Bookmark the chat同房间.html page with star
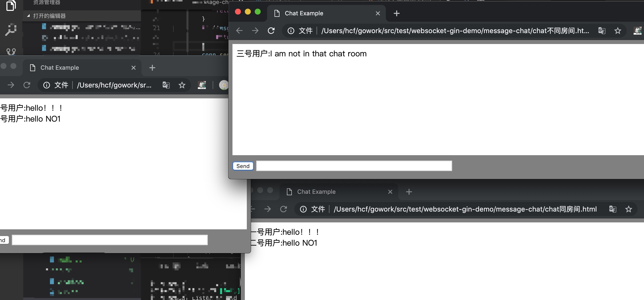The image size is (644, 300). 628,209
